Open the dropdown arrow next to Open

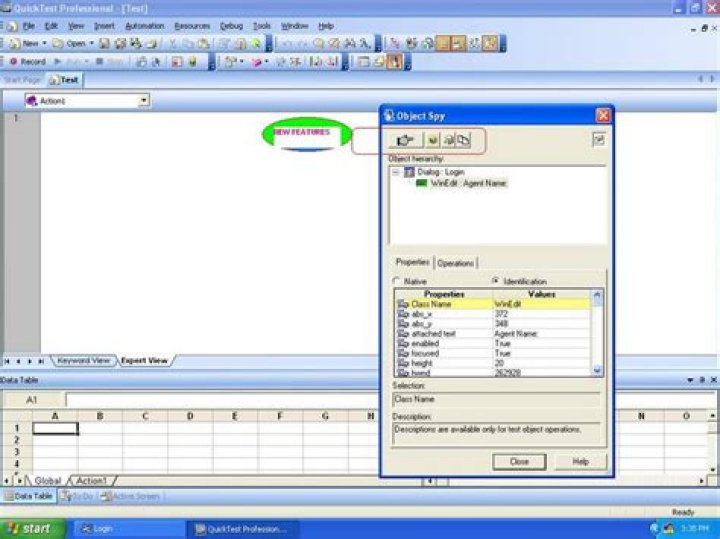(x=91, y=44)
